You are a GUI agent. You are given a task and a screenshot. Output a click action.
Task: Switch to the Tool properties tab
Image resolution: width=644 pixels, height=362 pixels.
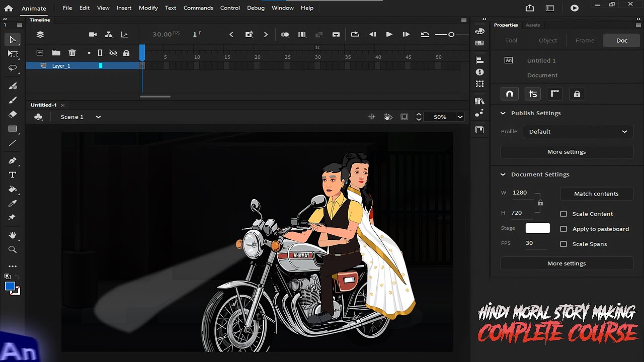pos(511,40)
